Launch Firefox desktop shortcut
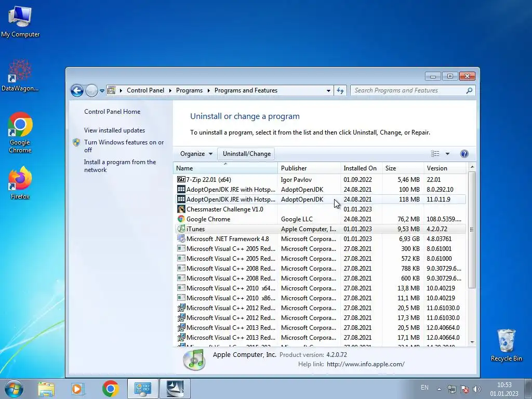Viewport: 532px width, 399px height. pyautogui.click(x=20, y=182)
